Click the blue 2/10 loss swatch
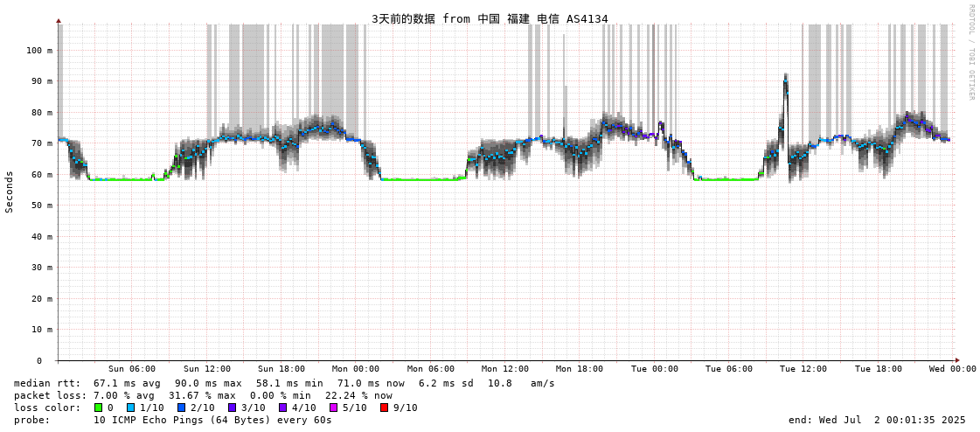The height and width of the screenshot is (432, 980). click(x=181, y=408)
